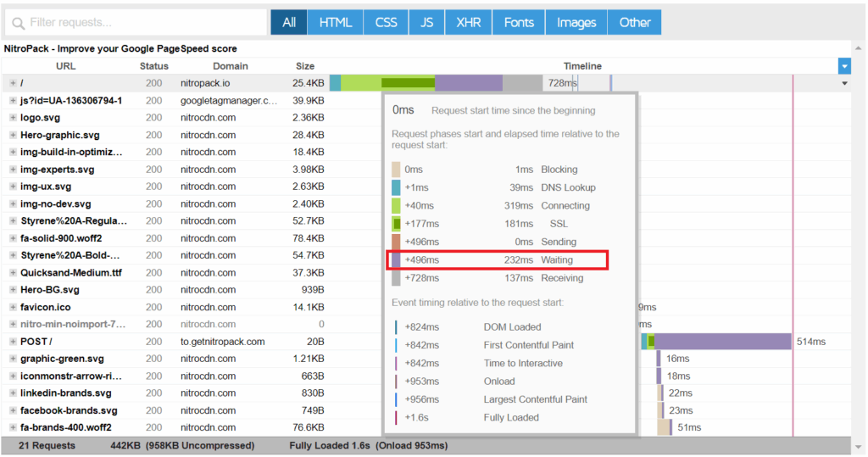Click the Domain column header

point(231,66)
